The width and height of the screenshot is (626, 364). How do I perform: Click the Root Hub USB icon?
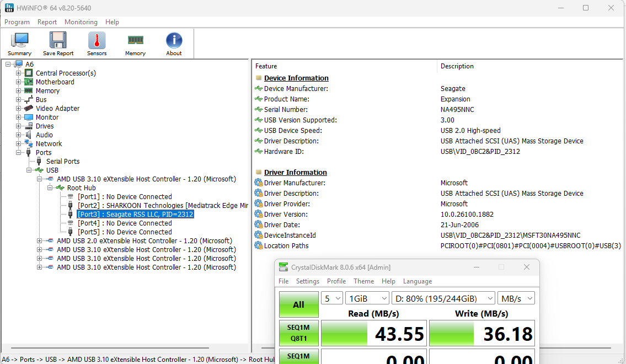pyautogui.click(x=60, y=188)
